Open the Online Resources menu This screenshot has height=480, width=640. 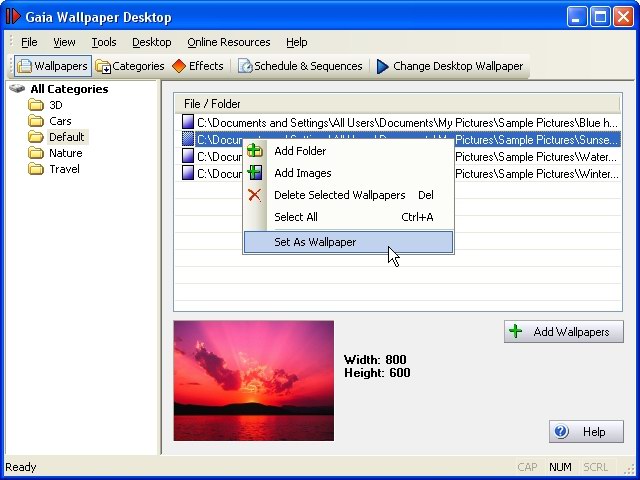pyautogui.click(x=228, y=42)
